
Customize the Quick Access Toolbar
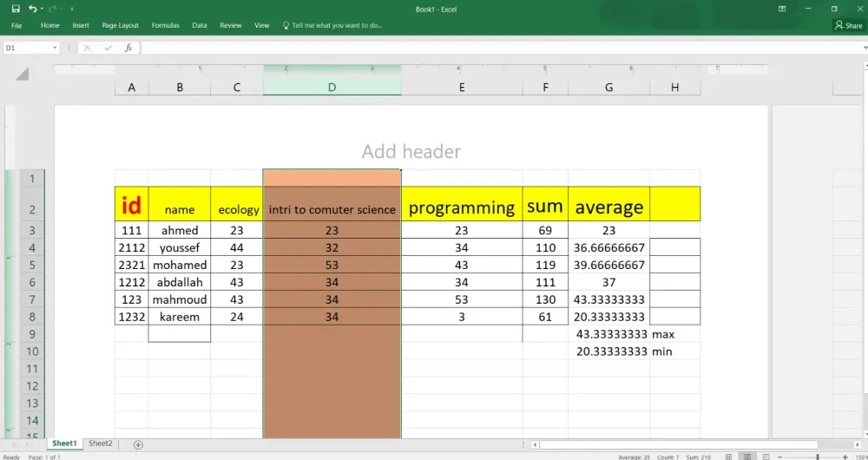(72, 9)
